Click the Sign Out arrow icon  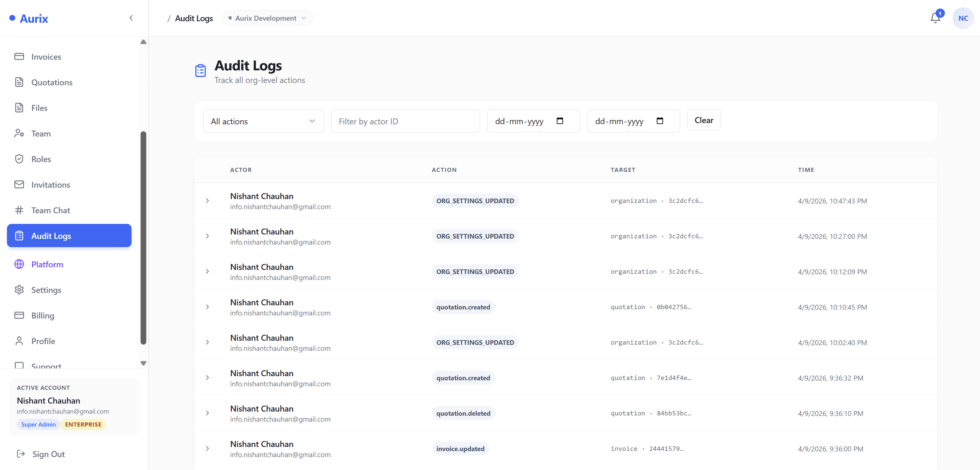tap(21, 454)
